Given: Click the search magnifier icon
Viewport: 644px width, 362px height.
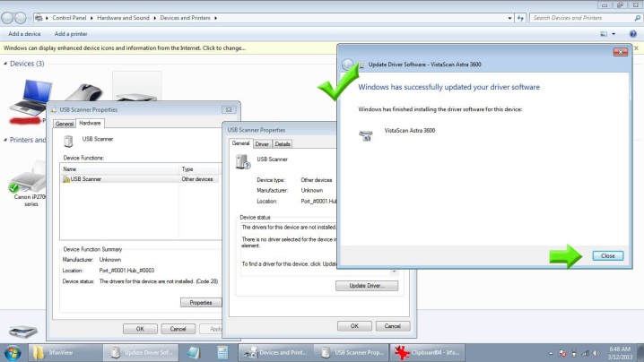Looking at the screenshot, I should click(638, 18).
